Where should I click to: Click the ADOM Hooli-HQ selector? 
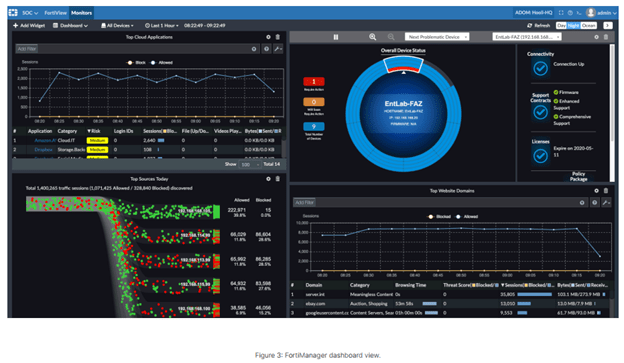click(x=533, y=13)
